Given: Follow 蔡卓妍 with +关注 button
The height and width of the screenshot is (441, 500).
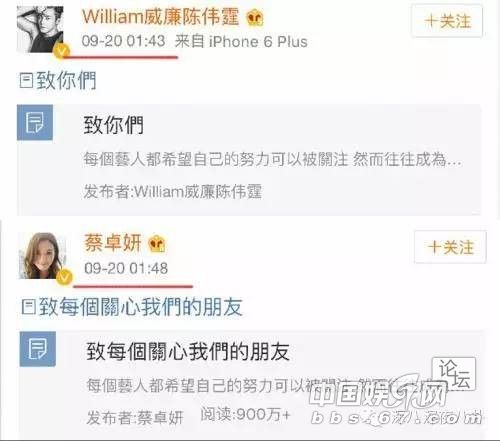Looking at the screenshot, I should pyautogui.click(x=450, y=247).
